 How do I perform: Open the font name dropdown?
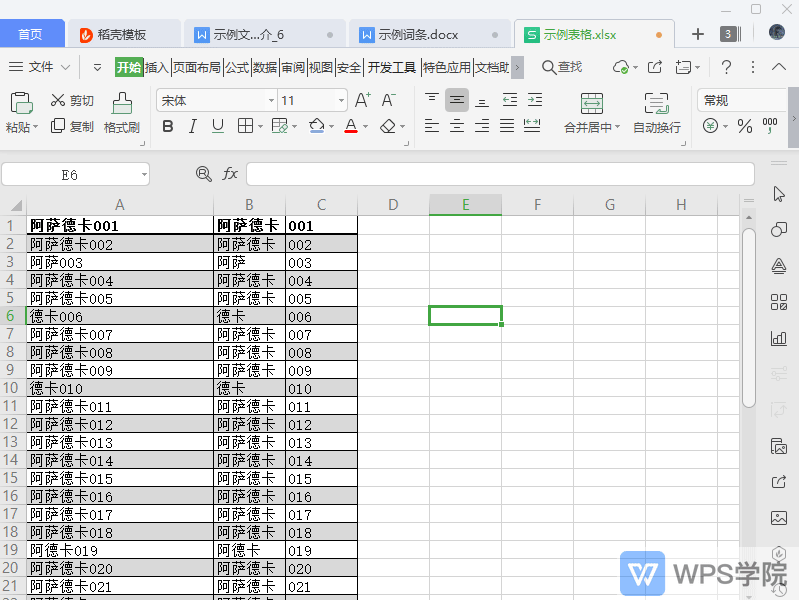[271, 101]
